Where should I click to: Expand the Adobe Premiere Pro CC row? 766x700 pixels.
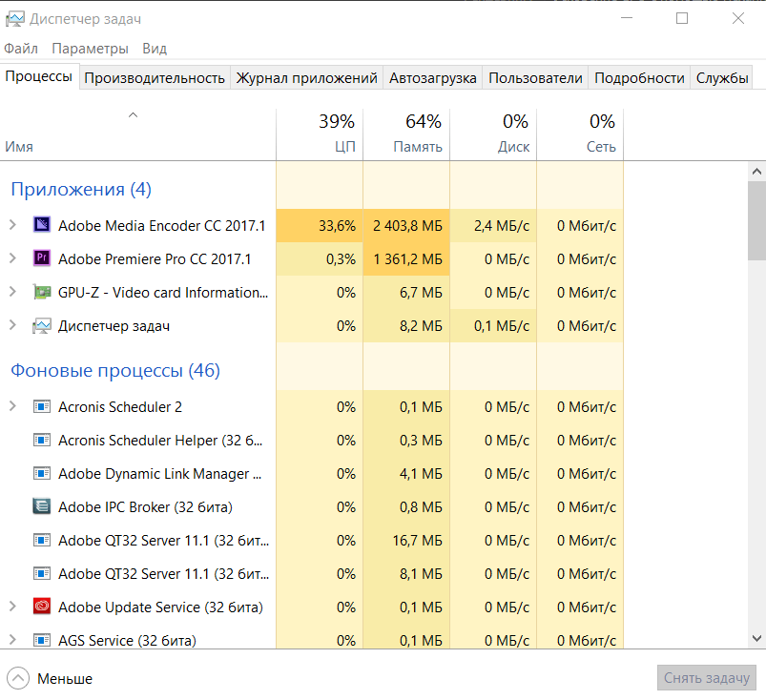coord(13,258)
